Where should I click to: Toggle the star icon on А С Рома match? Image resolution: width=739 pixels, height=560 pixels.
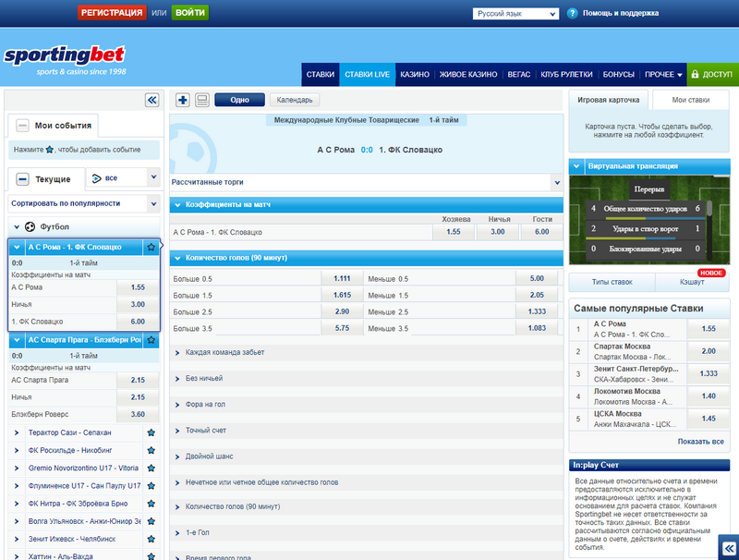pos(151,247)
